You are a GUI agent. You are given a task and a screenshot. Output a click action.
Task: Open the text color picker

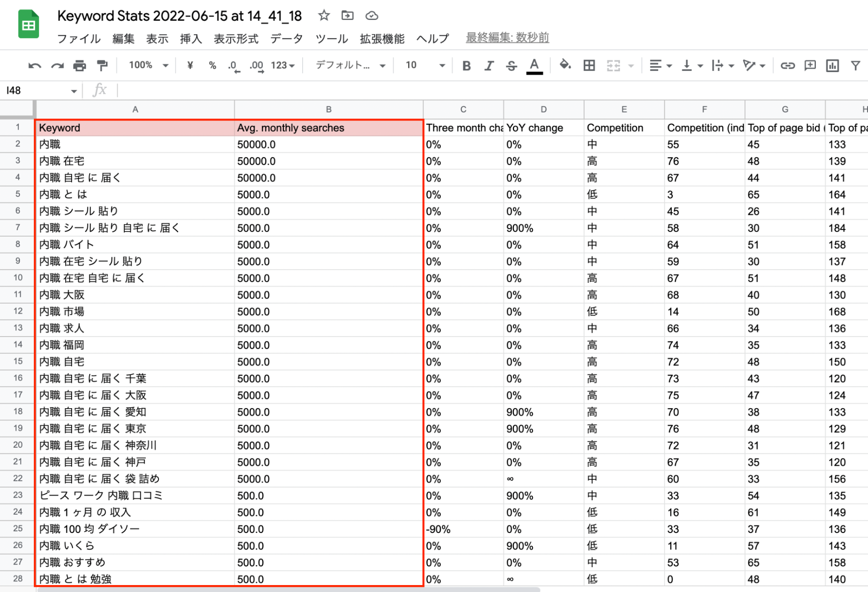pyautogui.click(x=535, y=66)
